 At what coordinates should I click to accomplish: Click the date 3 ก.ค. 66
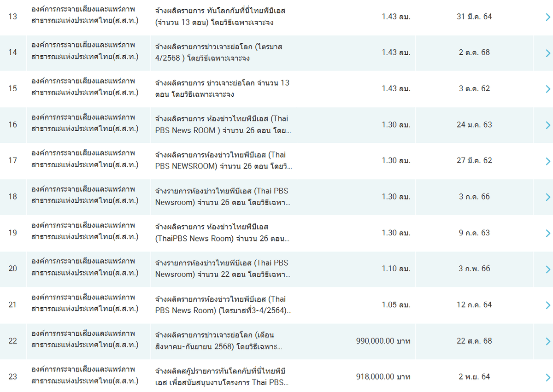click(474, 197)
